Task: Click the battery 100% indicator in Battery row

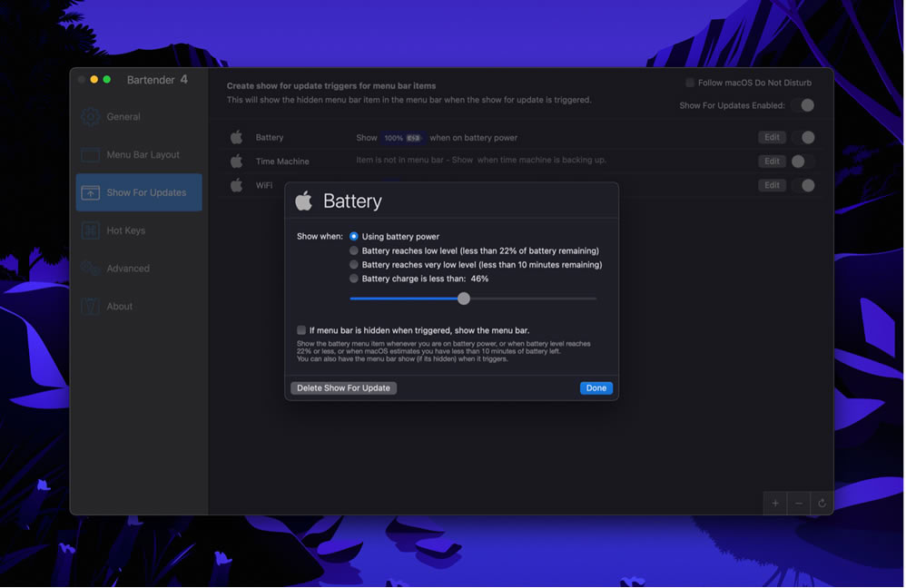Action: [402, 137]
